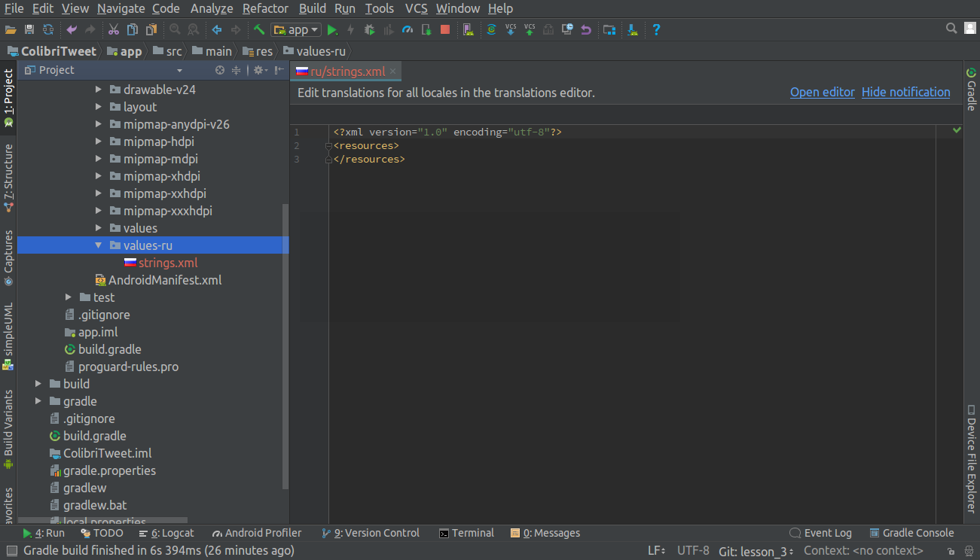The width and height of the screenshot is (980, 560).
Task: Click the VCS Commit changes icon
Action: [x=530, y=30]
